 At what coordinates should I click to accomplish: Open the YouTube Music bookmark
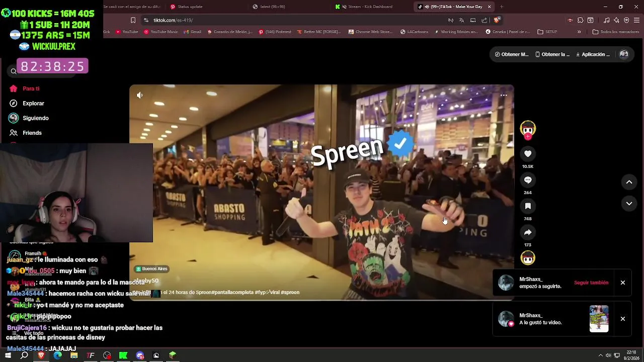pyautogui.click(x=161, y=32)
